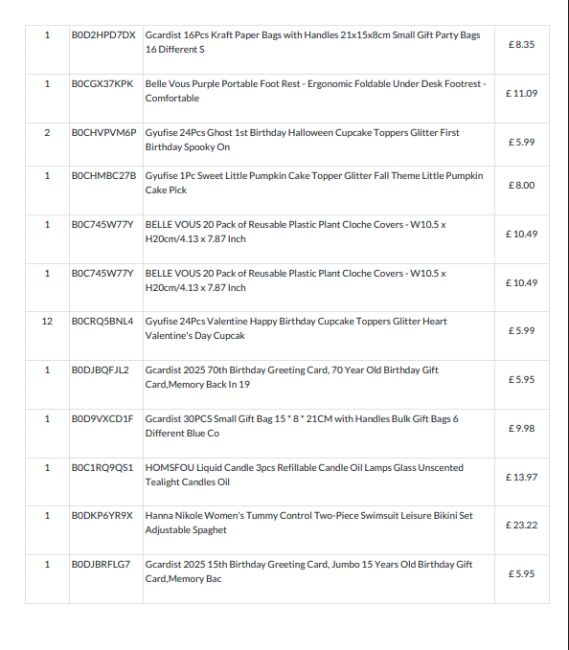The image size is (569, 650).
Task: Click the £8.00 price cell
Action: (x=521, y=185)
